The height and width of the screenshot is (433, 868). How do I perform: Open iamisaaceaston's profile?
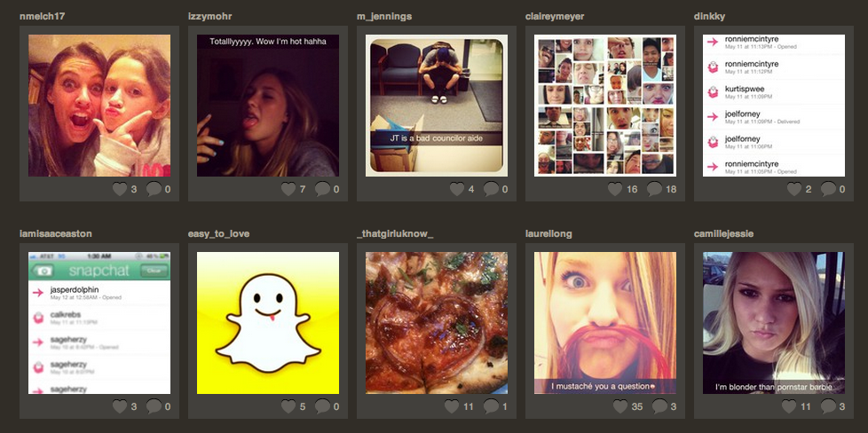tap(56, 233)
